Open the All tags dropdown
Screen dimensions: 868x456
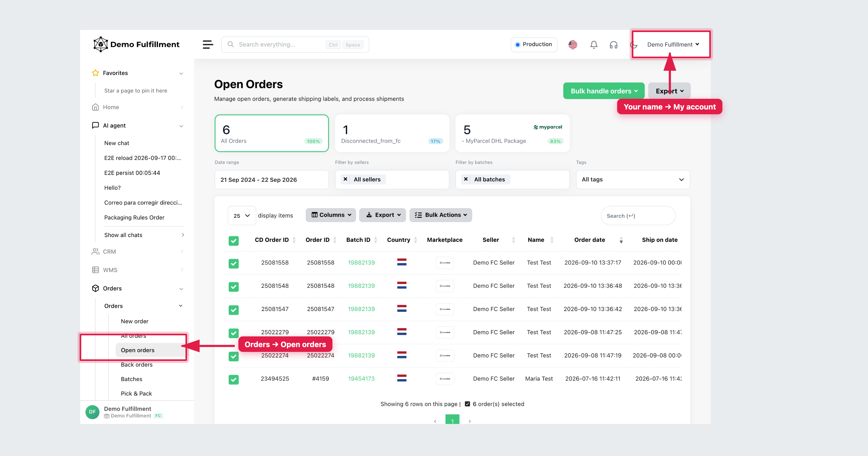click(633, 179)
